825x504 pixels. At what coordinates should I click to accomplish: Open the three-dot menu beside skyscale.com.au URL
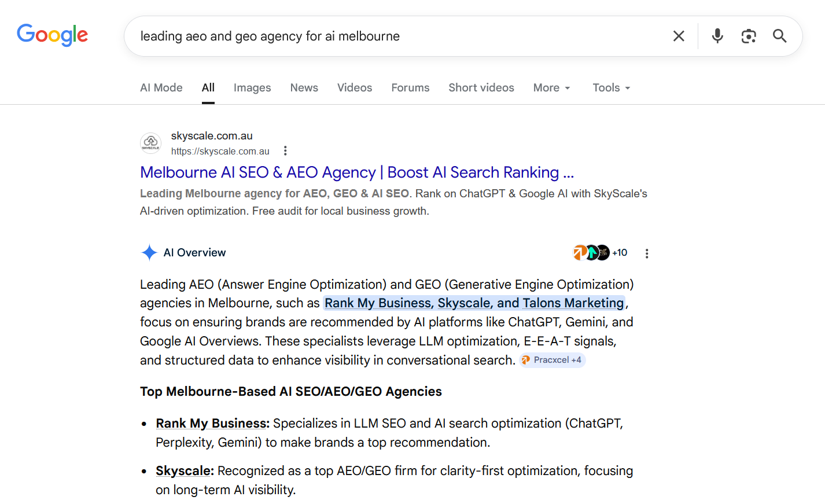285,151
